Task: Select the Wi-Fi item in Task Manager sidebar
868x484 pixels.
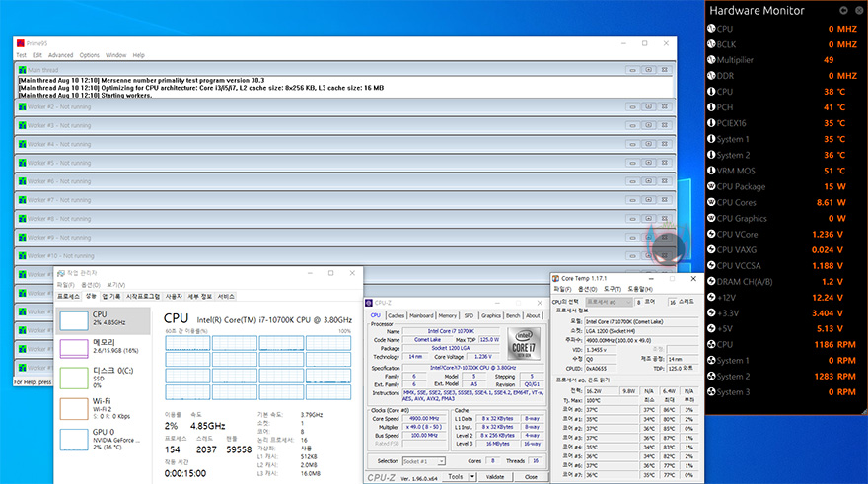Action: (104, 408)
